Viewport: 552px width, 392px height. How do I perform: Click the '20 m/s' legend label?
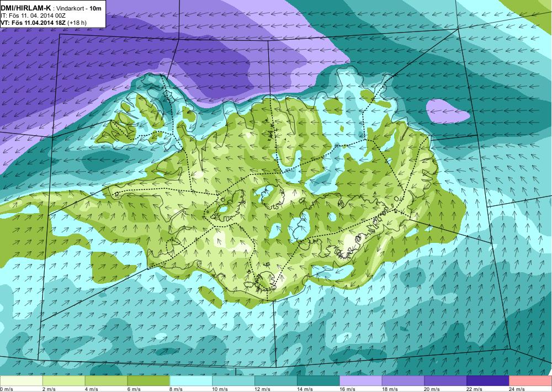coord(432,389)
